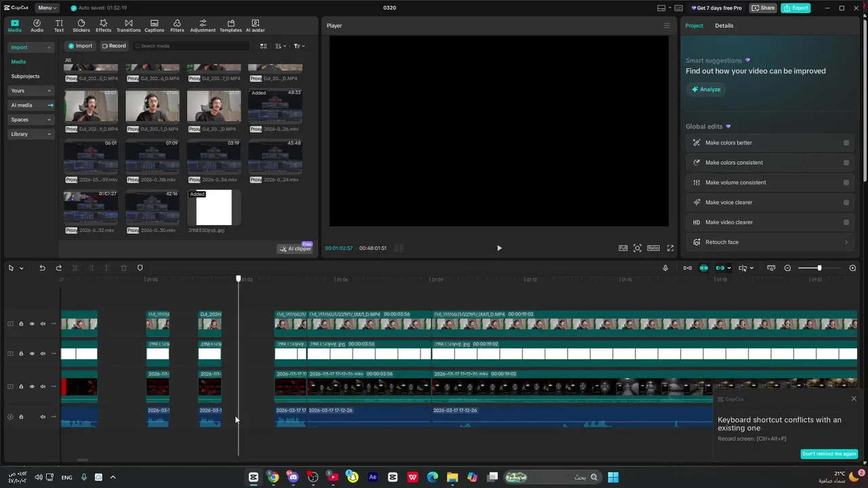
Task: Click the fit timeline to window icon
Action: click(771, 268)
